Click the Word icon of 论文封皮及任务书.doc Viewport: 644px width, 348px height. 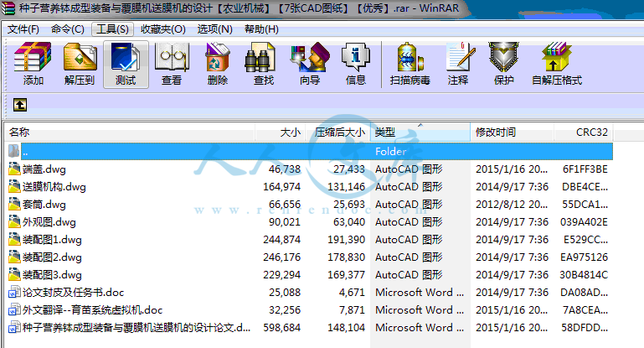[14, 292]
